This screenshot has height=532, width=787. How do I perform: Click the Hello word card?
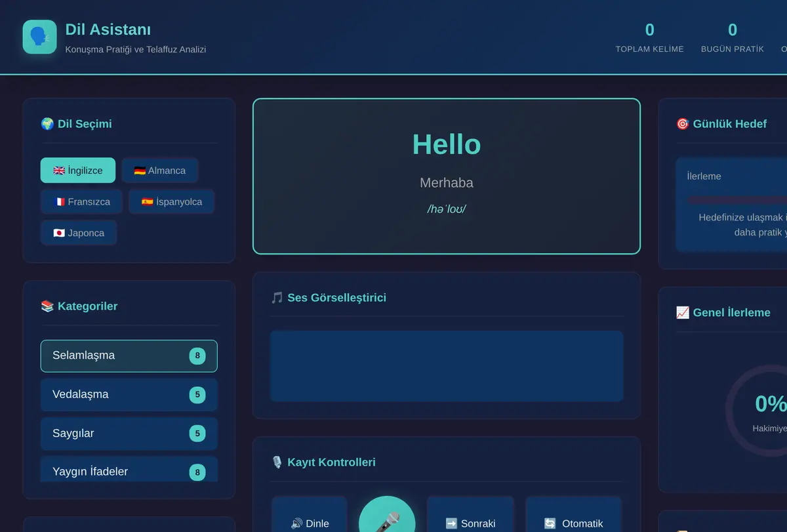pyautogui.click(x=447, y=176)
